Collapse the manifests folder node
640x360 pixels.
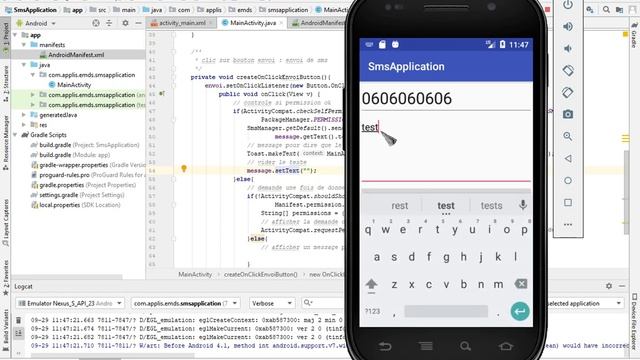coord(24,45)
